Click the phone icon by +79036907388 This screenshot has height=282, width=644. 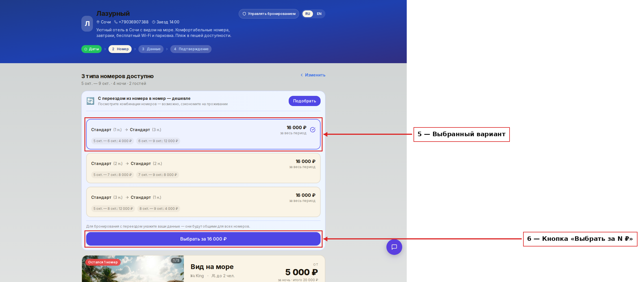pyautogui.click(x=116, y=22)
